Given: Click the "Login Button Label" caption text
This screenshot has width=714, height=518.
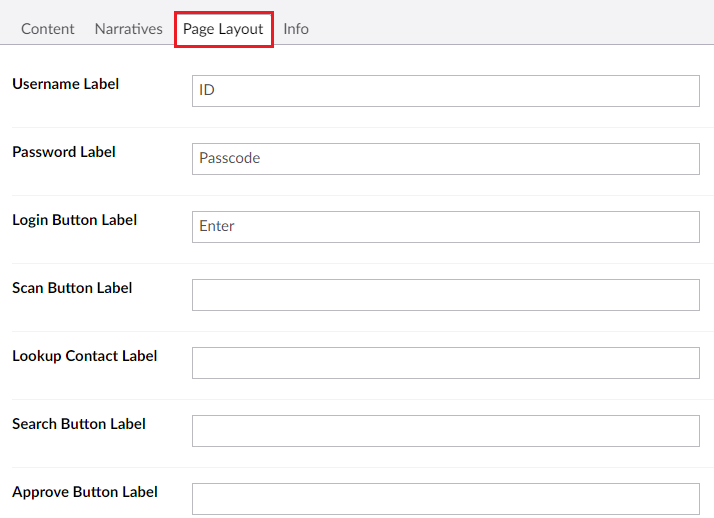Looking at the screenshot, I should 74,220.
